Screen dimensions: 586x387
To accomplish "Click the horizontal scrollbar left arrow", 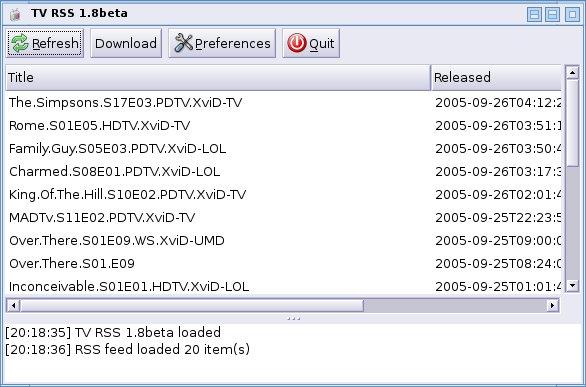I will pos(13,305).
